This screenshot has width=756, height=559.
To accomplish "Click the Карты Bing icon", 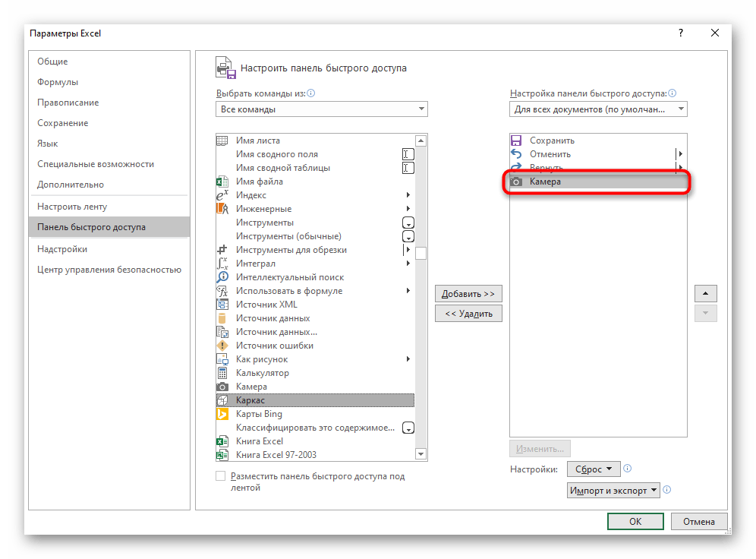I will pyautogui.click(x=222, y=414).
